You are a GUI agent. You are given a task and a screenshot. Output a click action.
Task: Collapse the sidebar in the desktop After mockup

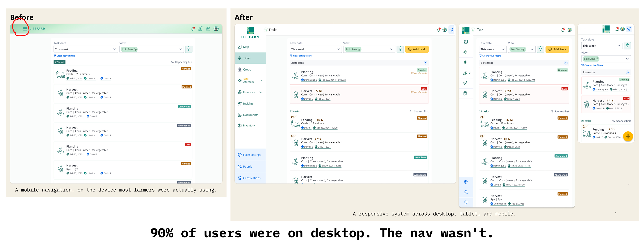pos(266,30)
